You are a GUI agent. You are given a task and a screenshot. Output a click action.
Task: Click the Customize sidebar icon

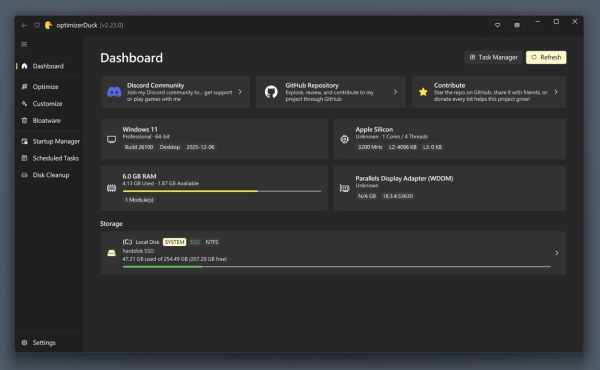point(24,103)
